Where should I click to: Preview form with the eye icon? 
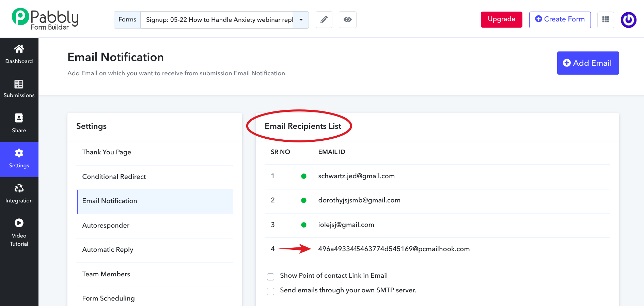(347, 20)
